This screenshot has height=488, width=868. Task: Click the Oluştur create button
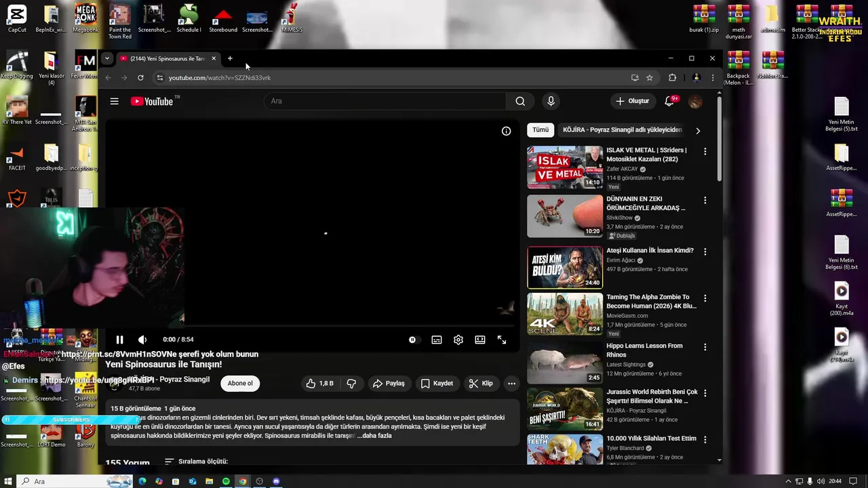coord(632,101)
